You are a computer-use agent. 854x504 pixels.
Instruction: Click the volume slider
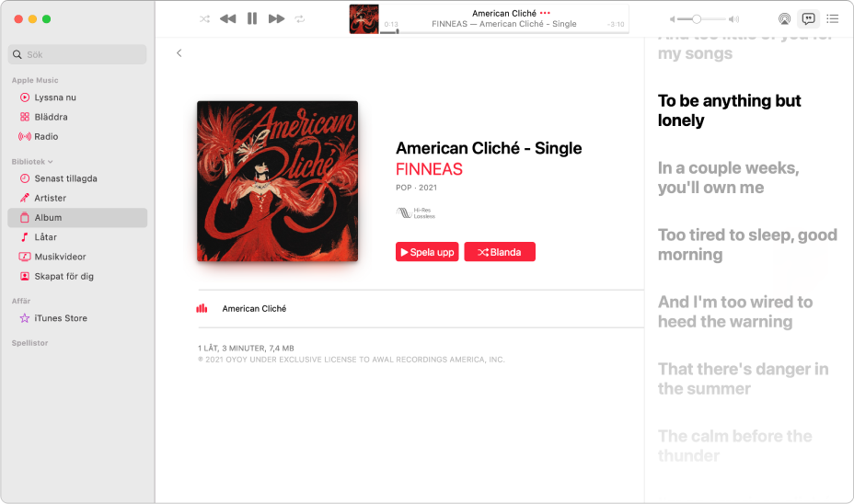(x=704, y=19)
